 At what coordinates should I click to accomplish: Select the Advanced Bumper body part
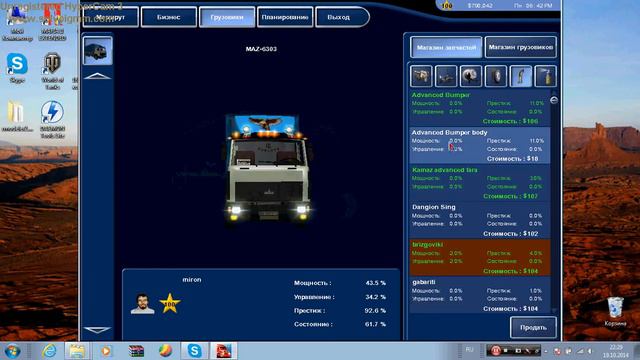(480, 146)
